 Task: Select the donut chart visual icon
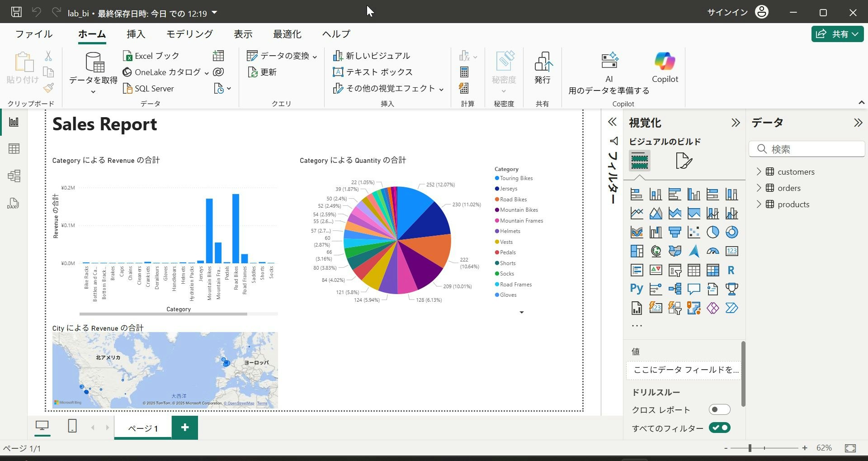[731, 232]
